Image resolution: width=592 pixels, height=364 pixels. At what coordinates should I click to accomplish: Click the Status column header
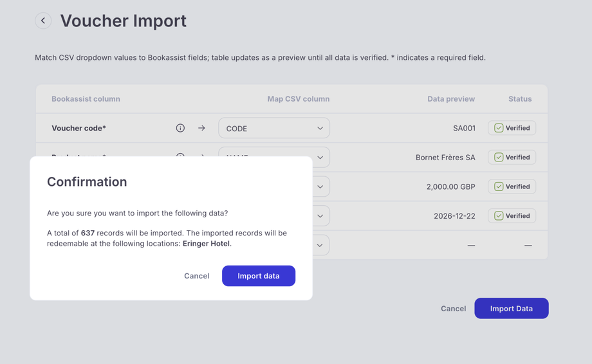click(x=519, y=99)
